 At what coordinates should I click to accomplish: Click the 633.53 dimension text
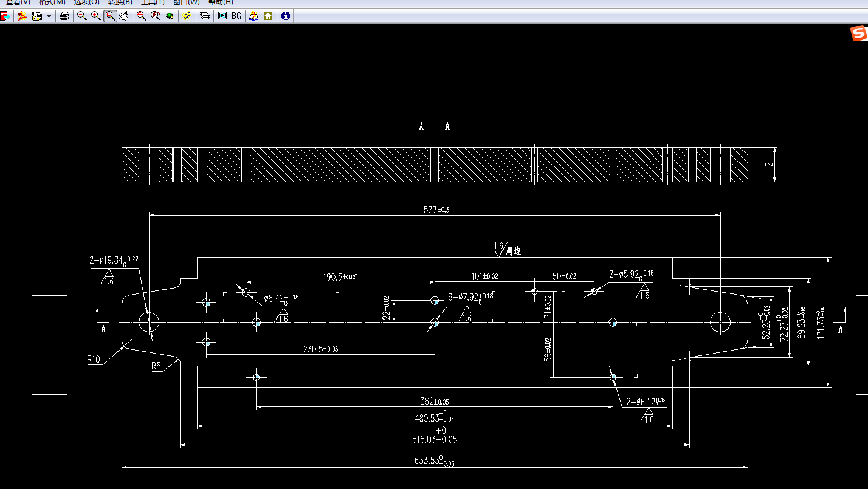coord(435,460)
